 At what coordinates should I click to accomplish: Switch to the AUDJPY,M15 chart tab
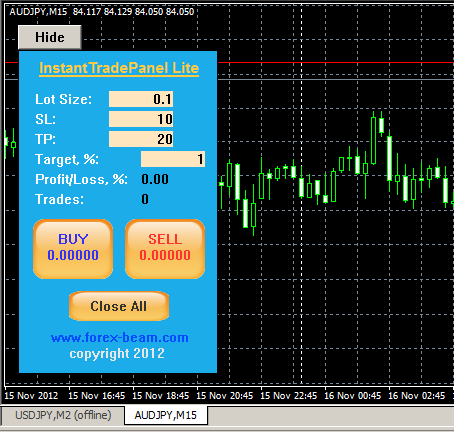166,415
